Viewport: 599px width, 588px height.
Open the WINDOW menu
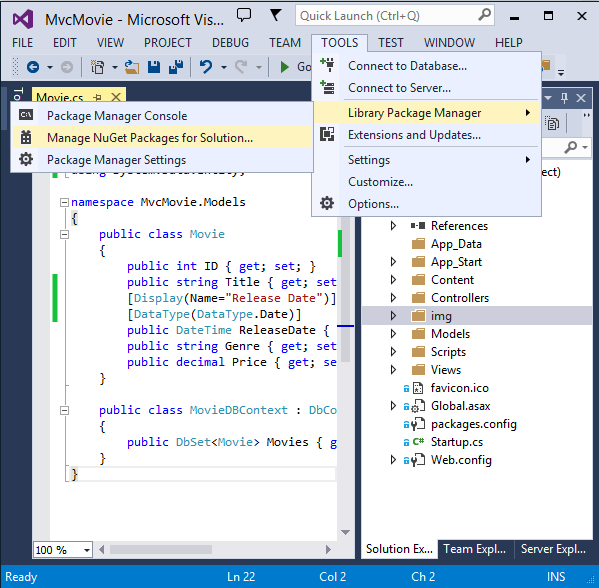click(x=449, y=42)
